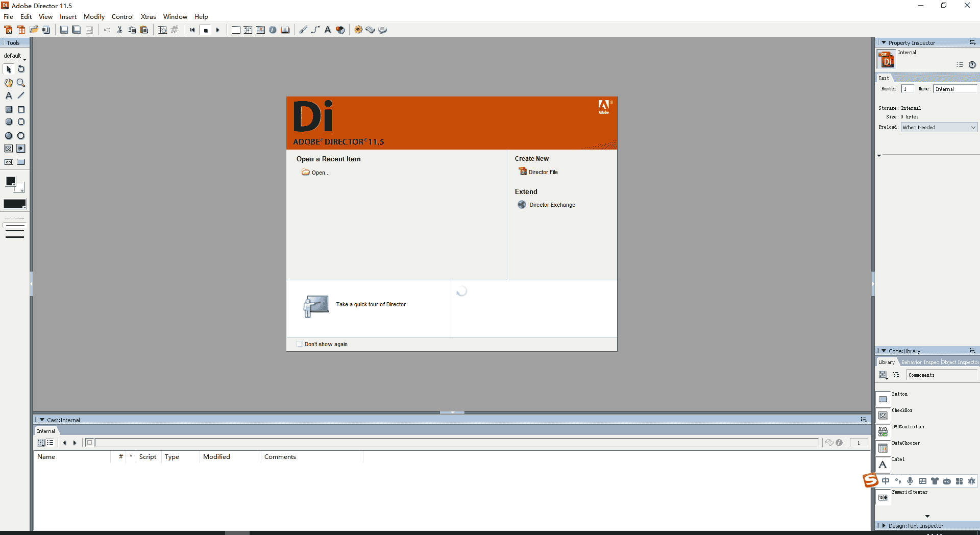Viewport: 980px width, 535px height.
Task: Open the Xtras menu
Action: 149,16
